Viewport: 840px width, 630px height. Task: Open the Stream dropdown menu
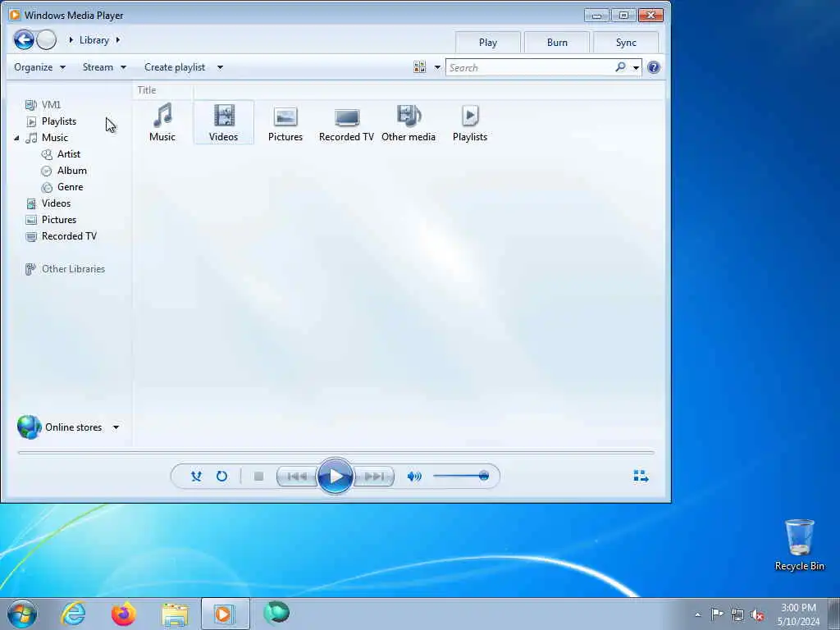(x=104, y=67)
